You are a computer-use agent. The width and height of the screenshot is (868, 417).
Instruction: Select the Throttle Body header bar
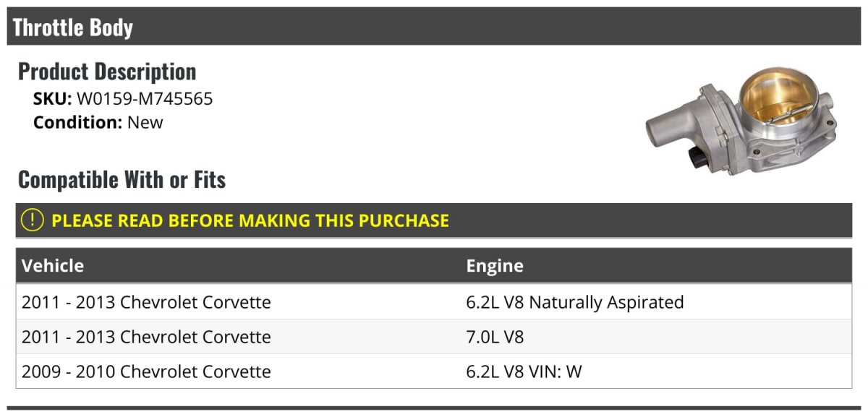pyautogui.click(x=434, y=27)
